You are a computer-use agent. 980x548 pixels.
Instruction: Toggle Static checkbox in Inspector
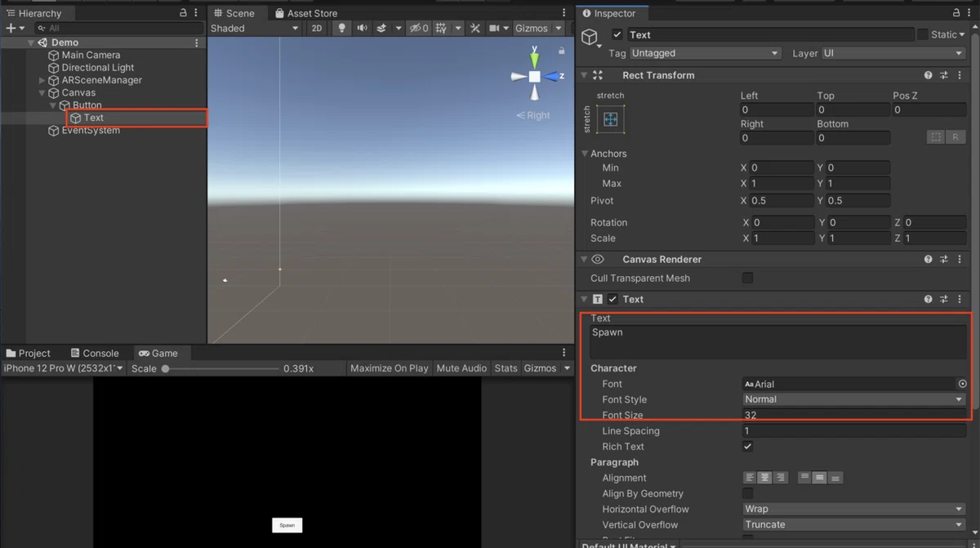click(922, 34)
